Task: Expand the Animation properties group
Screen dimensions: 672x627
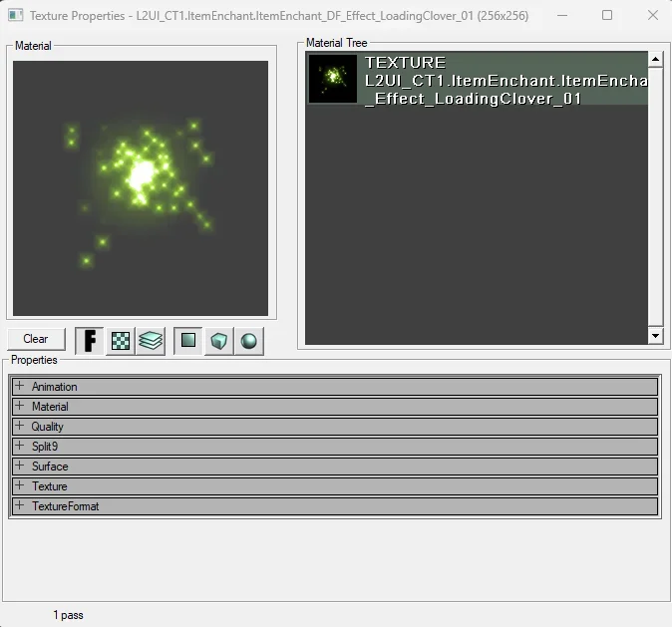Action: point(19,386)
